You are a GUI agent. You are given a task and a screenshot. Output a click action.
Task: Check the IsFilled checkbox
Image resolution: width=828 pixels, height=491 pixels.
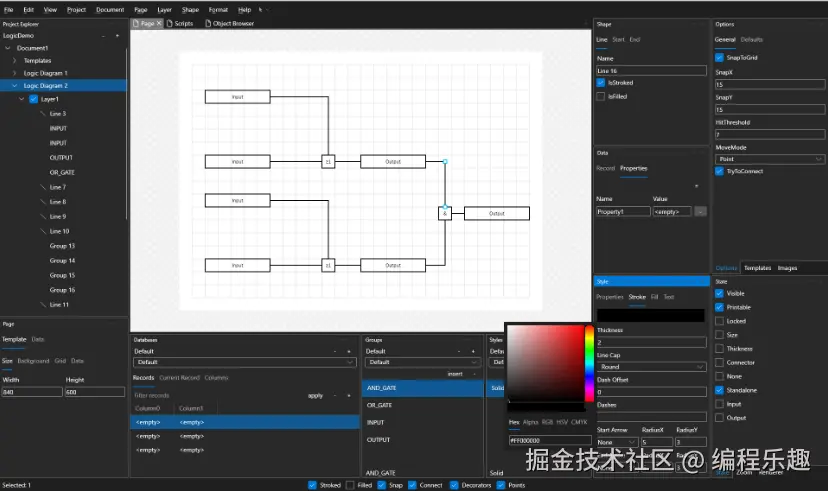600,97
